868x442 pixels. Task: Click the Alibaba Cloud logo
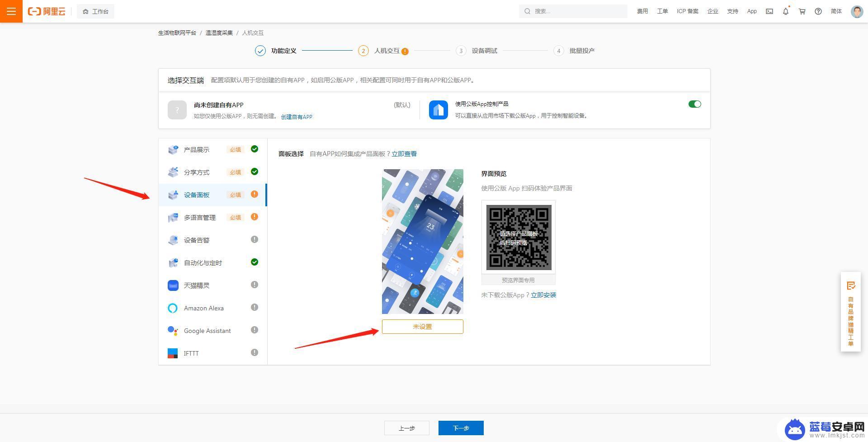tap(47, 11)
